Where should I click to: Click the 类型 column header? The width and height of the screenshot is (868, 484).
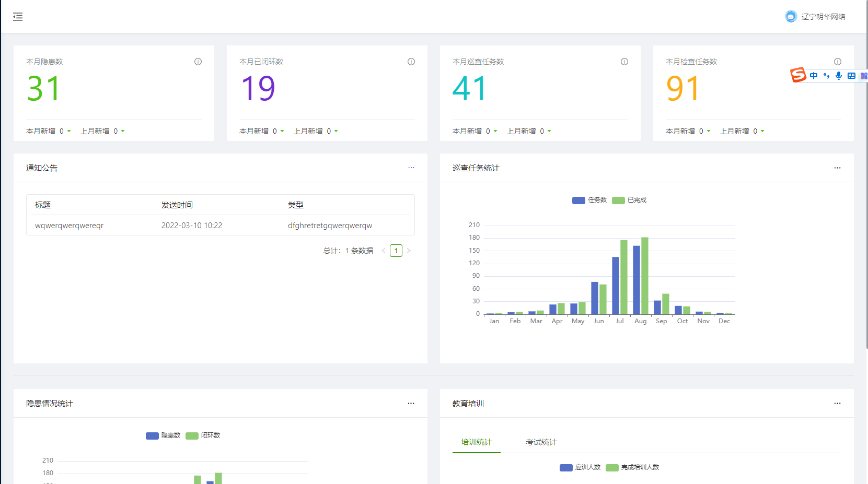click(296, 205)
